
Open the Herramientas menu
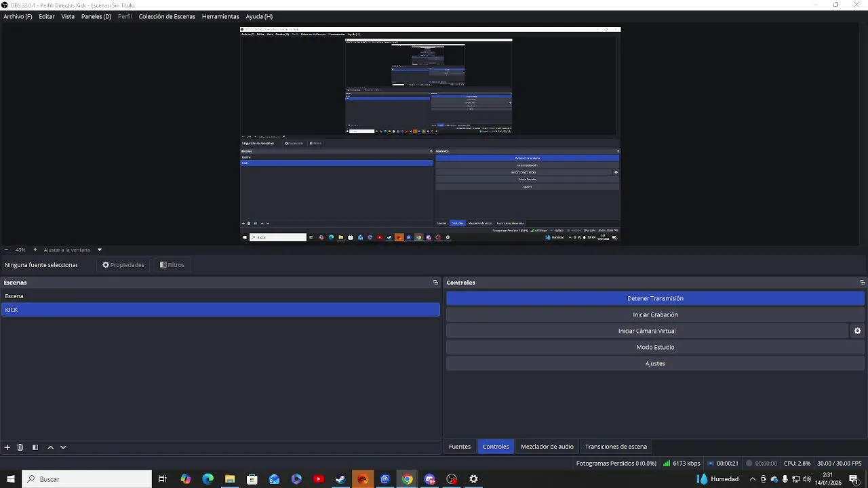(x=220, y=16)
